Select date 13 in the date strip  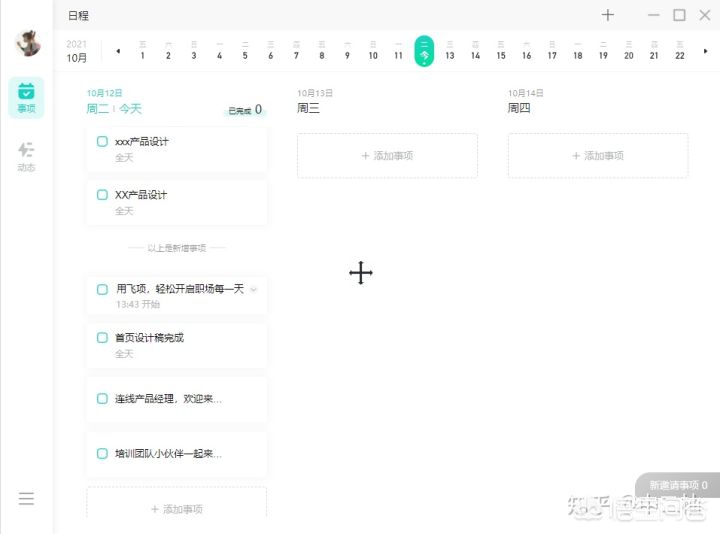coord(450,51)
